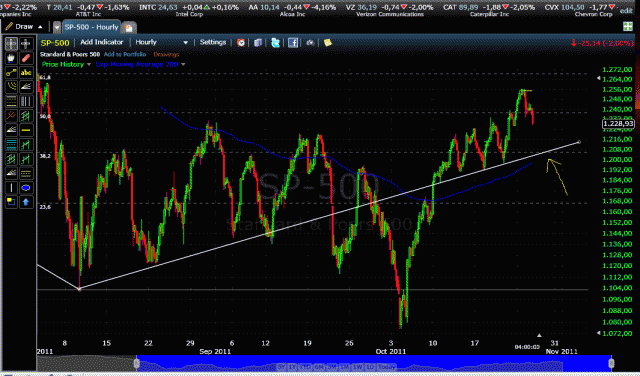Click the blue range navigator bar

click(x=374, y=363)
